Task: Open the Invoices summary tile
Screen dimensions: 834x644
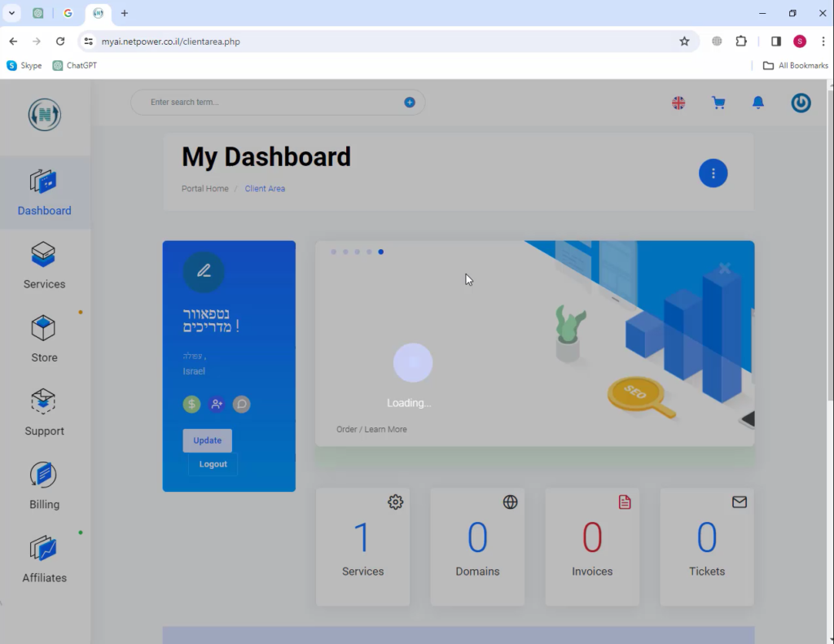Action: coord(592,546)
